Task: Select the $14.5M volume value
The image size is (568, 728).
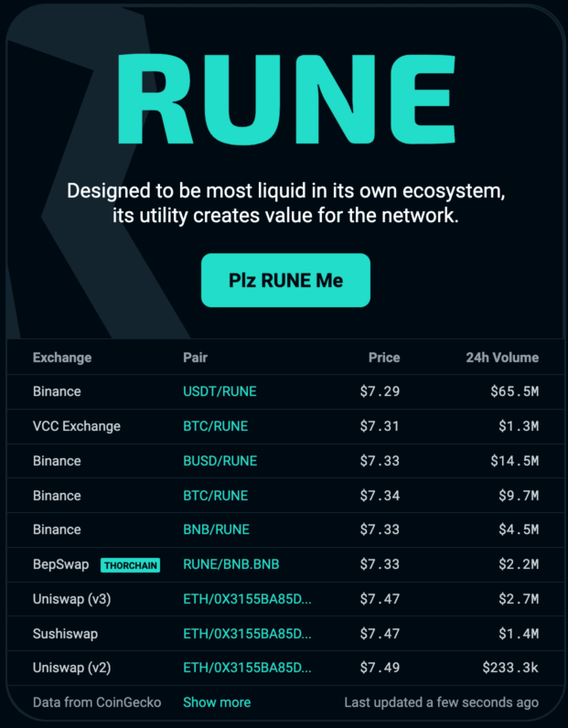Action: point(515,461)
